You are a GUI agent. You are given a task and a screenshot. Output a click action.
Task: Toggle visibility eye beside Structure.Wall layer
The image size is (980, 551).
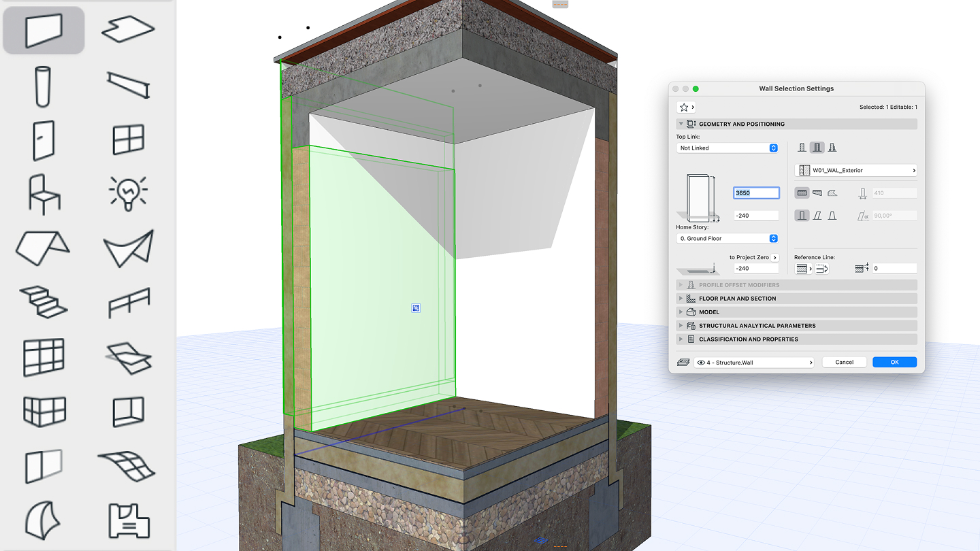click(701, 362)
